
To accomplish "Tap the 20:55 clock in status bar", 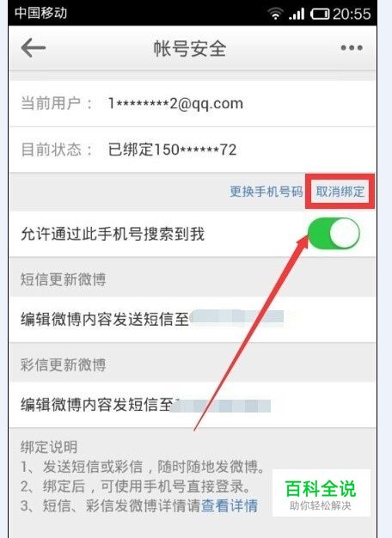I will [352, 14].
